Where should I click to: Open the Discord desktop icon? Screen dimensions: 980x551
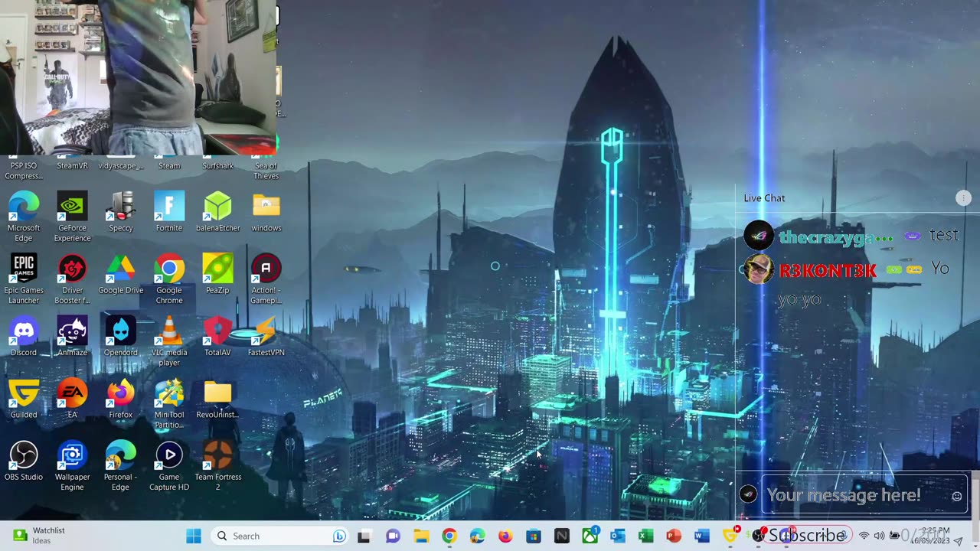[24, 337]
